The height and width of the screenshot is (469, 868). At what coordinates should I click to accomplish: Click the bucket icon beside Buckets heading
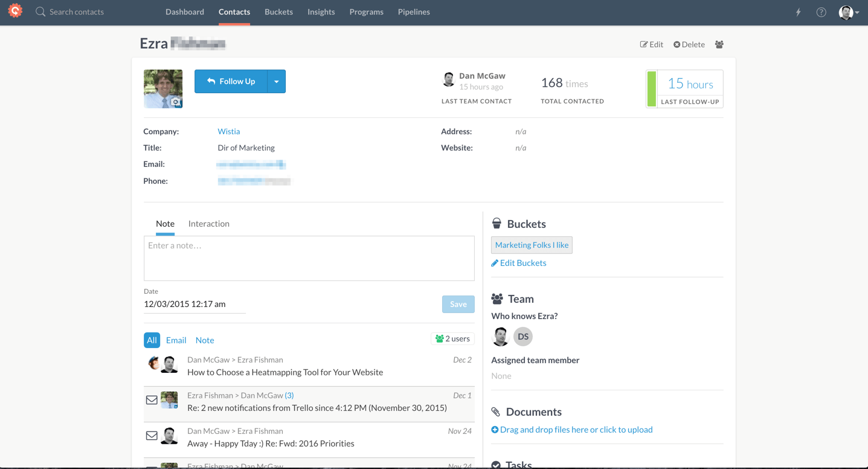[497, 224]
